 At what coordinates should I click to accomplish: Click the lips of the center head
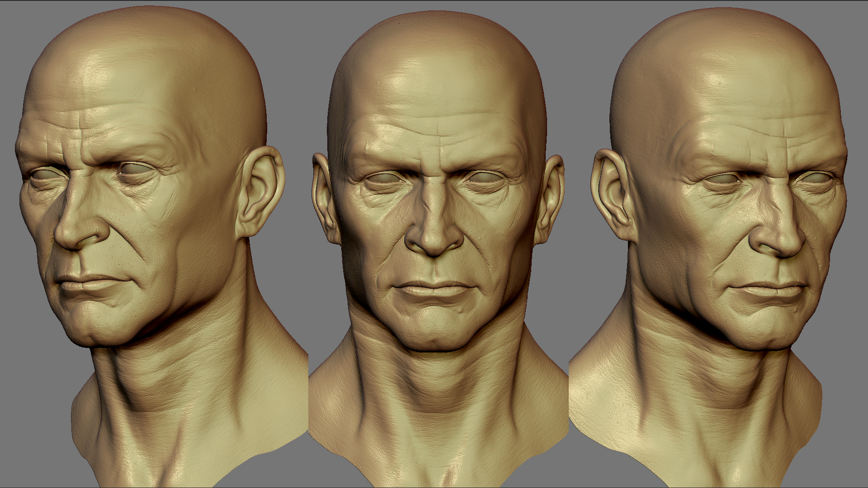433,289
